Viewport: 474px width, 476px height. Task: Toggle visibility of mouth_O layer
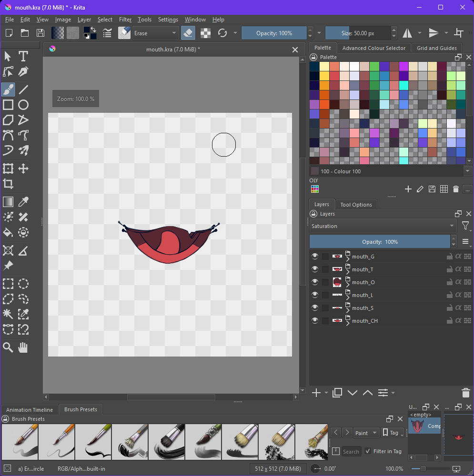coord(314,282)
